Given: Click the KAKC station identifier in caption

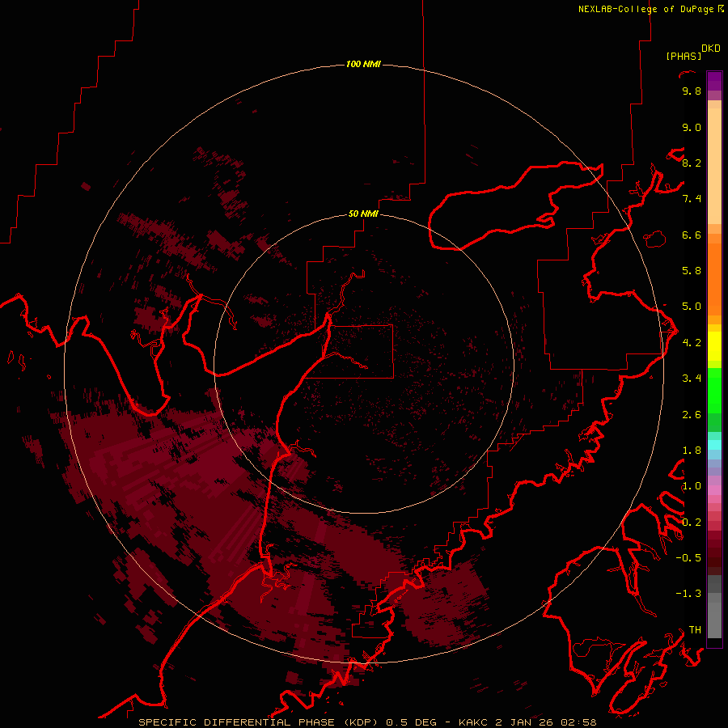Looking at the screenshot, I should tap(474, 722).
